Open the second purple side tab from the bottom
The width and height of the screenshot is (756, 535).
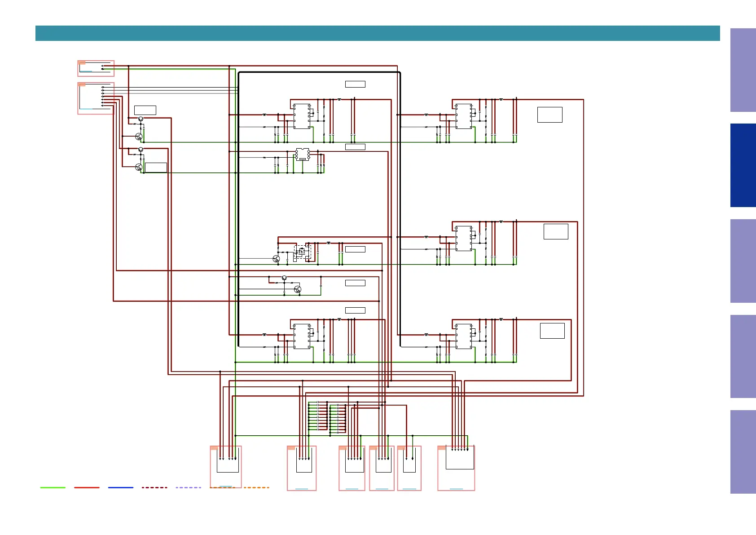coord(743,356)
